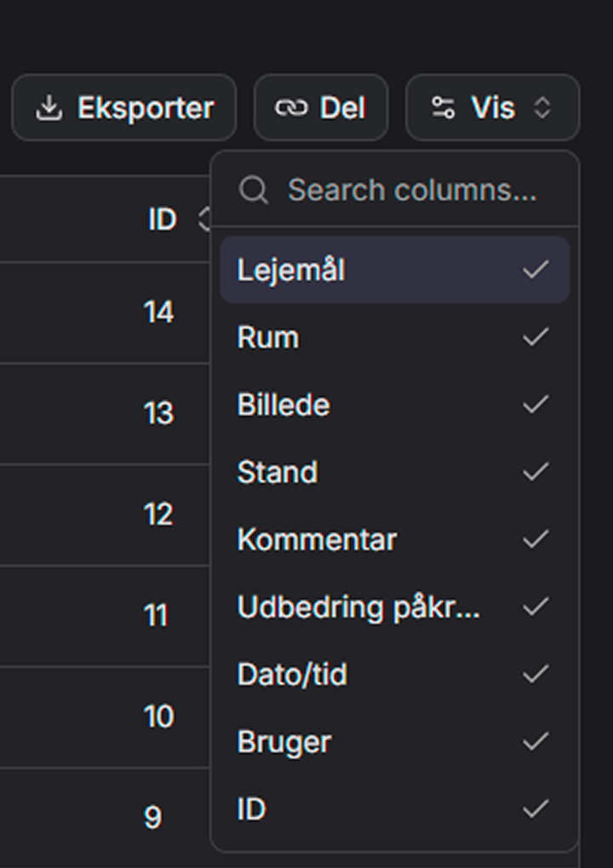Click the checkmark beside Kommentar
This screenshot has height=868, width=613.
[x=536, y=540]
